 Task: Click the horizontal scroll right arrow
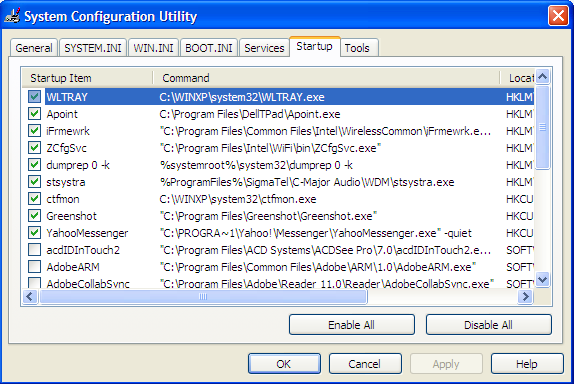[x=526, y=297]
